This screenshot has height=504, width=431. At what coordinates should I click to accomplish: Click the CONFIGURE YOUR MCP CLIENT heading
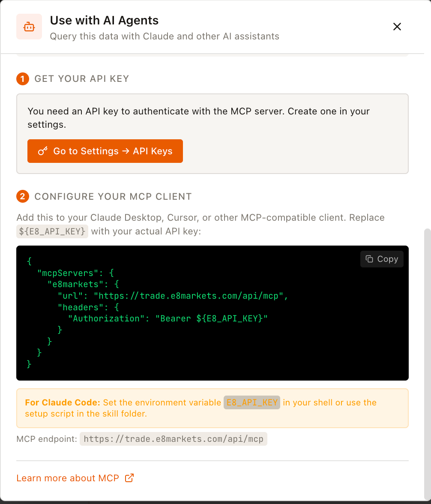[x=113, y=197]
